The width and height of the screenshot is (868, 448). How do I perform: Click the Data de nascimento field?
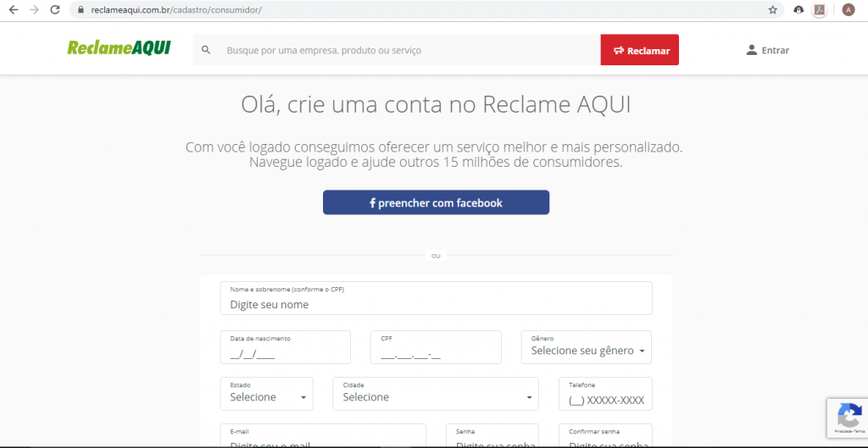285,347
